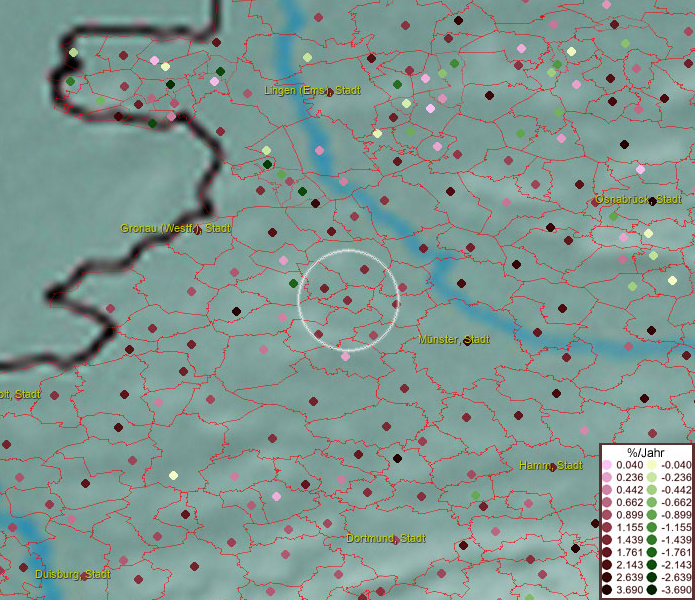Pick the 0.899 legend color swatch
Viewport: 695px width, 600px height.
click(607, 515)
